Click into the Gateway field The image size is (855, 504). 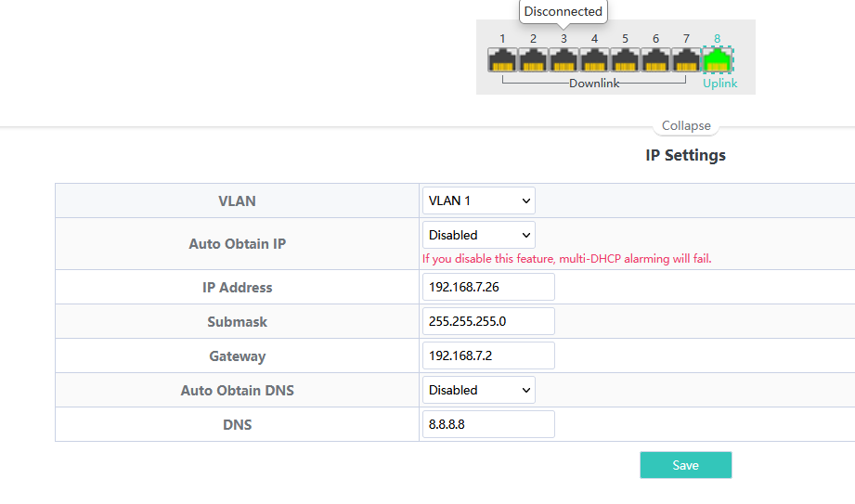pyautogui.click(x=488, y=355)
